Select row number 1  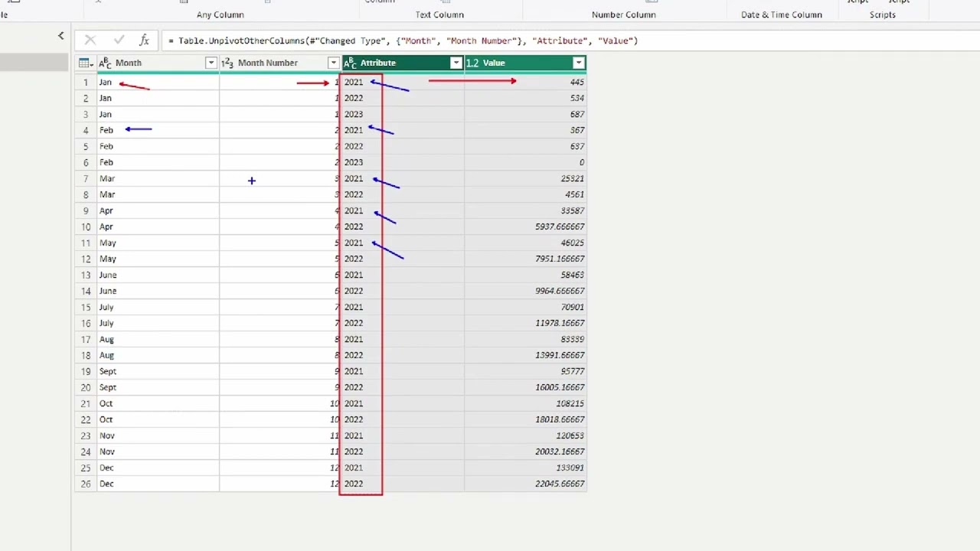(x=86, y=82)
